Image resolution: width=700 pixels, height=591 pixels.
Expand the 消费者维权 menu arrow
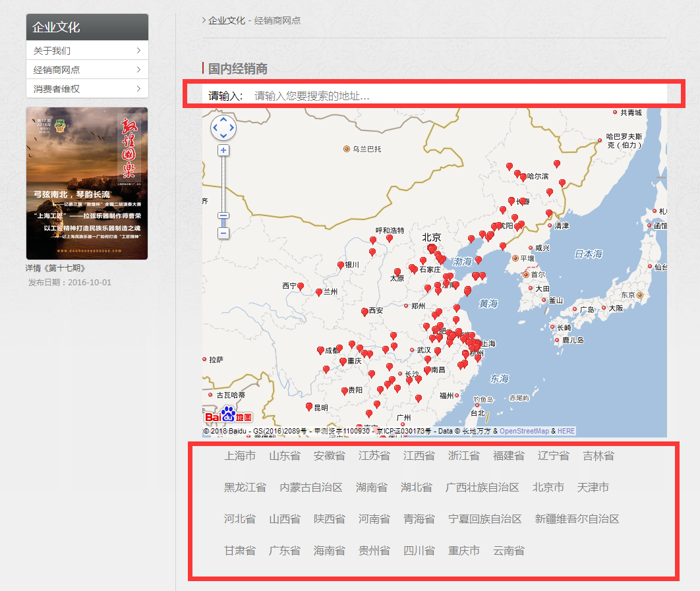tap(138, 88)
